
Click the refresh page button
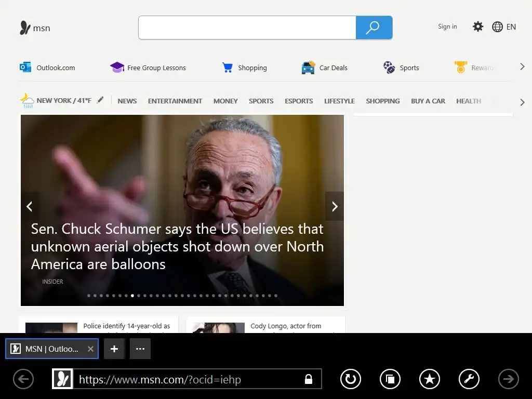(x=351, y=379)
